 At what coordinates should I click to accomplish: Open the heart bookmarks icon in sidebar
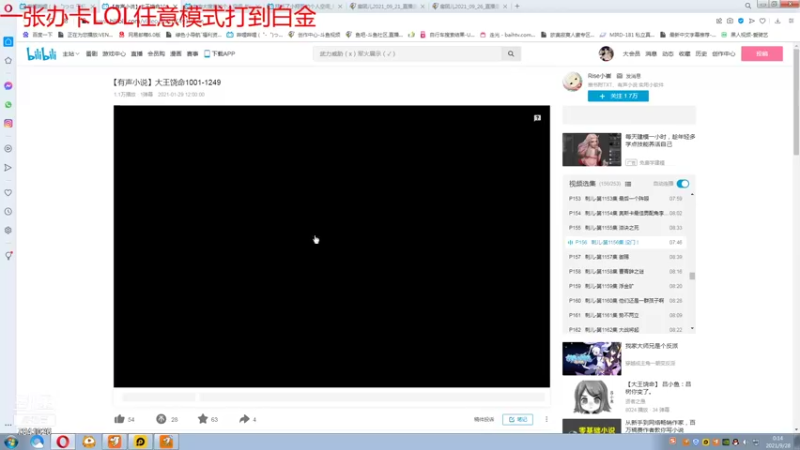pos(8,193)
